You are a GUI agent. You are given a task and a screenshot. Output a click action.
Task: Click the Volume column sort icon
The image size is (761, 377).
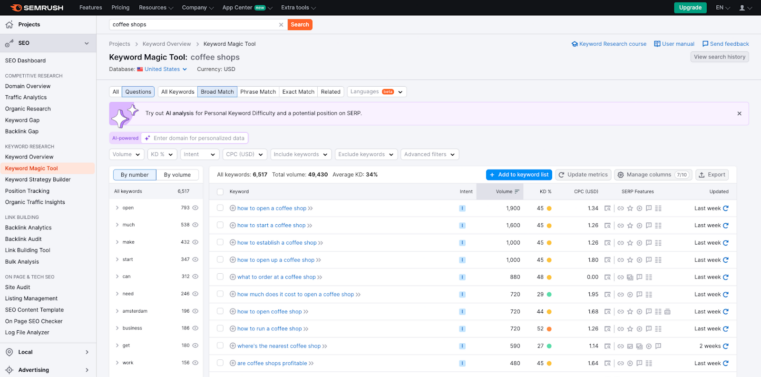point(517,192)
